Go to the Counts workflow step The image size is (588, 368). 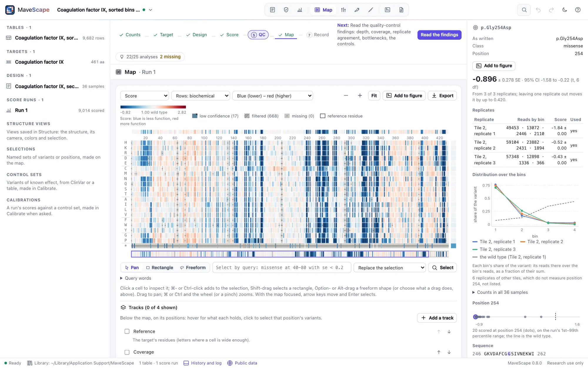pyautogui.click(x=130, y=35)
